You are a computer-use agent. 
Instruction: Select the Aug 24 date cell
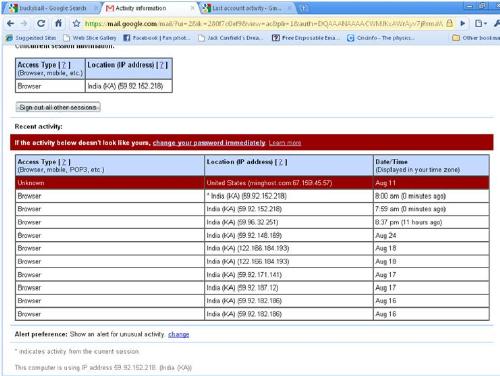[x=431, y=235]
